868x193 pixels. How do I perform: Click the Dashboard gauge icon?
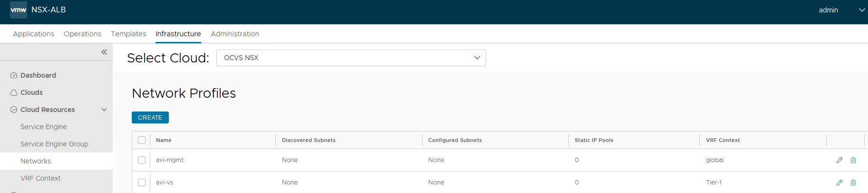click(14, 75)
